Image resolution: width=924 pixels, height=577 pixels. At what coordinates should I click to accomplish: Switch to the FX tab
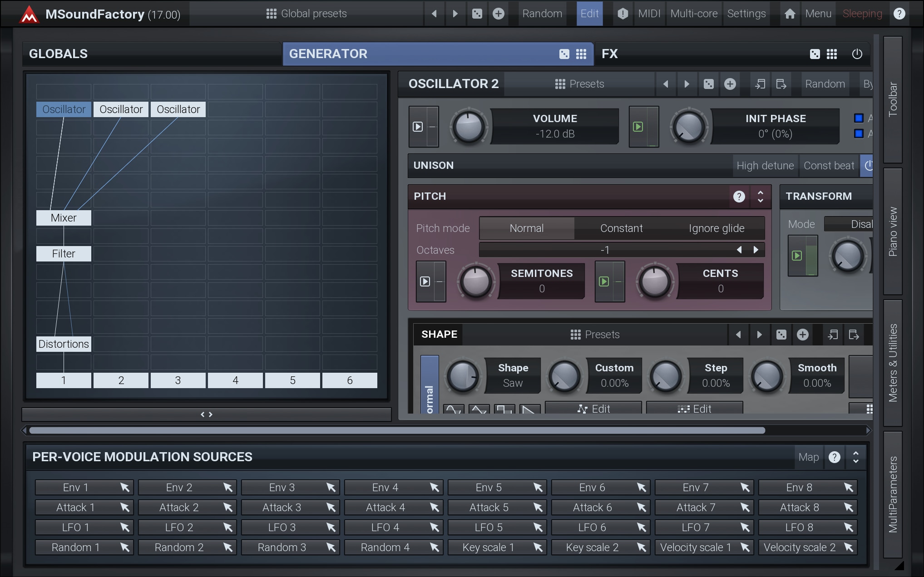click(610, 54)
